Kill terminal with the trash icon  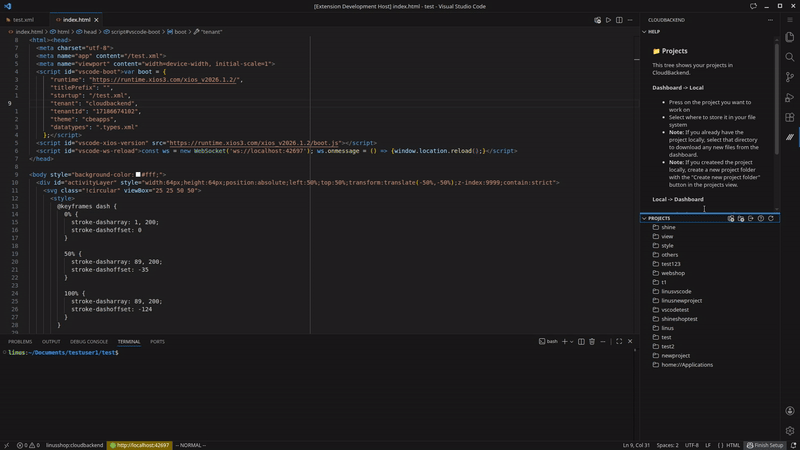[x=592, y=341]
